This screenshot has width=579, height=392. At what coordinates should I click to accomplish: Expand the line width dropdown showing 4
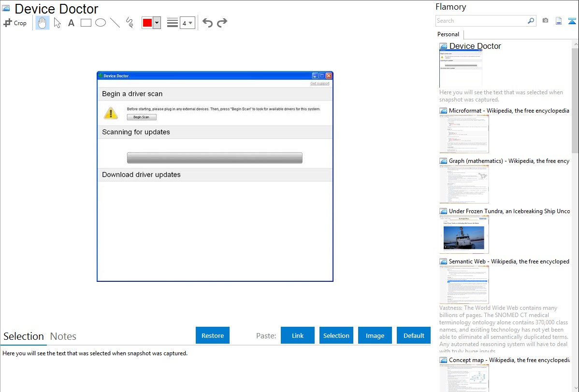(x=188, y=23)
